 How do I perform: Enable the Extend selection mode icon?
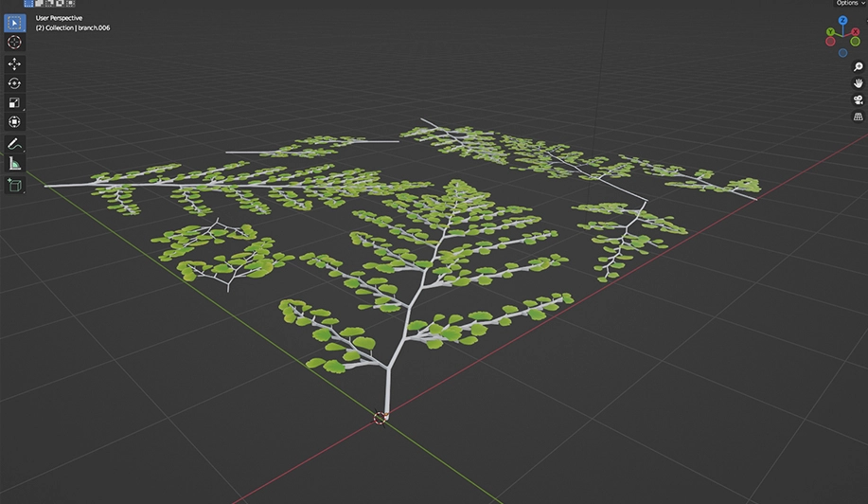[39, 4]
